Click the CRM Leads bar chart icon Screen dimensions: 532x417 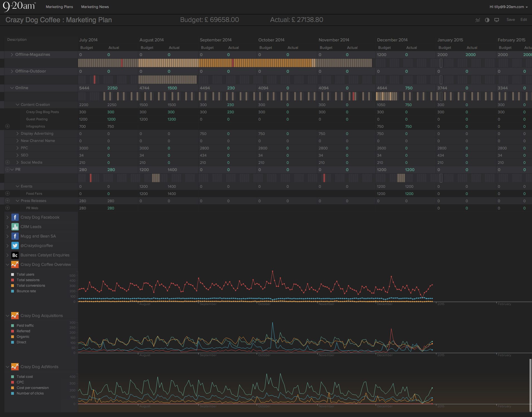[15, 227]
